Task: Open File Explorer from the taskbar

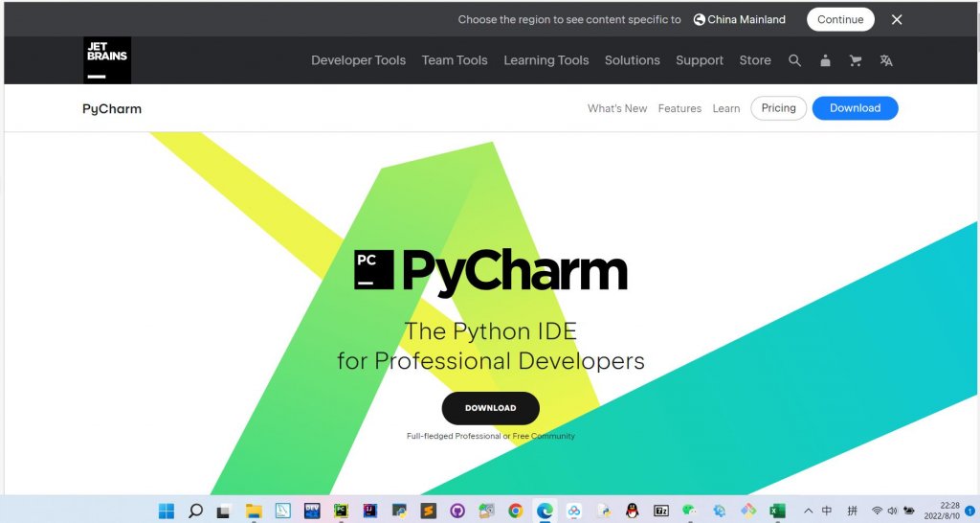Action: coord(253,512)
